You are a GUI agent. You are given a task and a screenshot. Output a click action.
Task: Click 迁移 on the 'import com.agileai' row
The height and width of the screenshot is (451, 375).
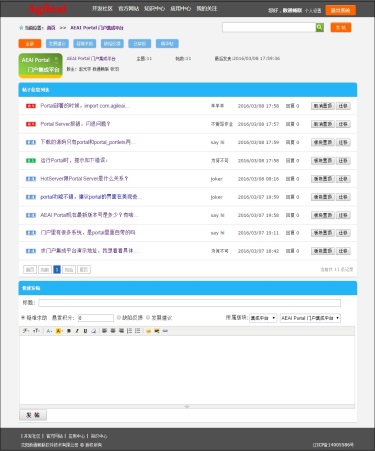pos(343,106)
